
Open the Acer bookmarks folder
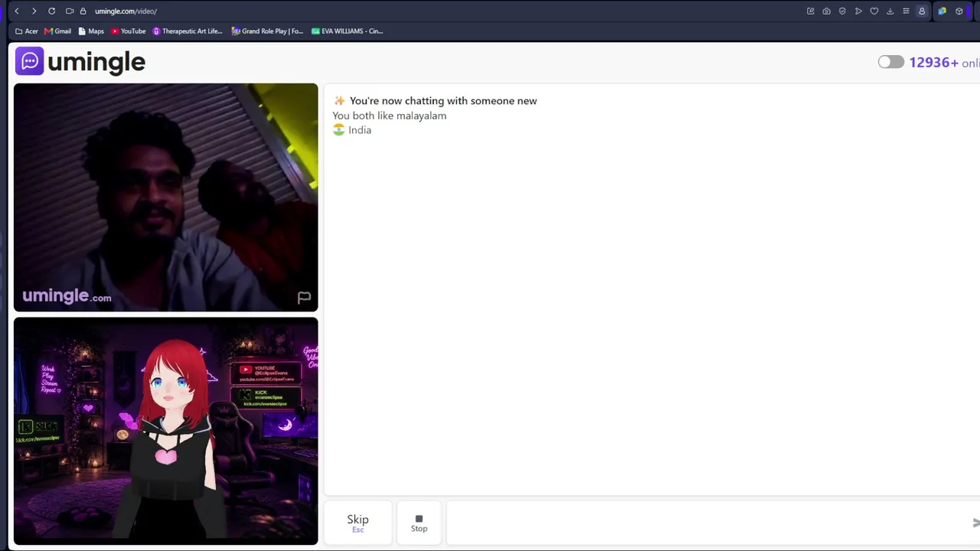tap(27, 31)
